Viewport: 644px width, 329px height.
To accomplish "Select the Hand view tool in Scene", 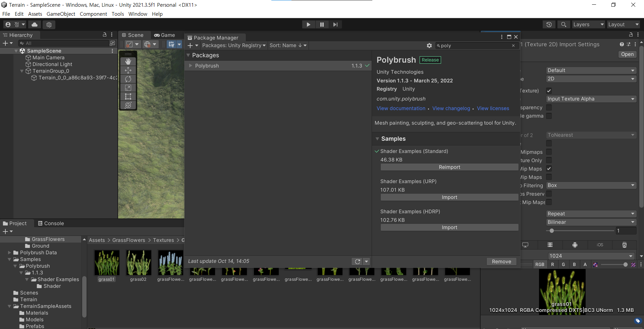I will coord(128,62).
